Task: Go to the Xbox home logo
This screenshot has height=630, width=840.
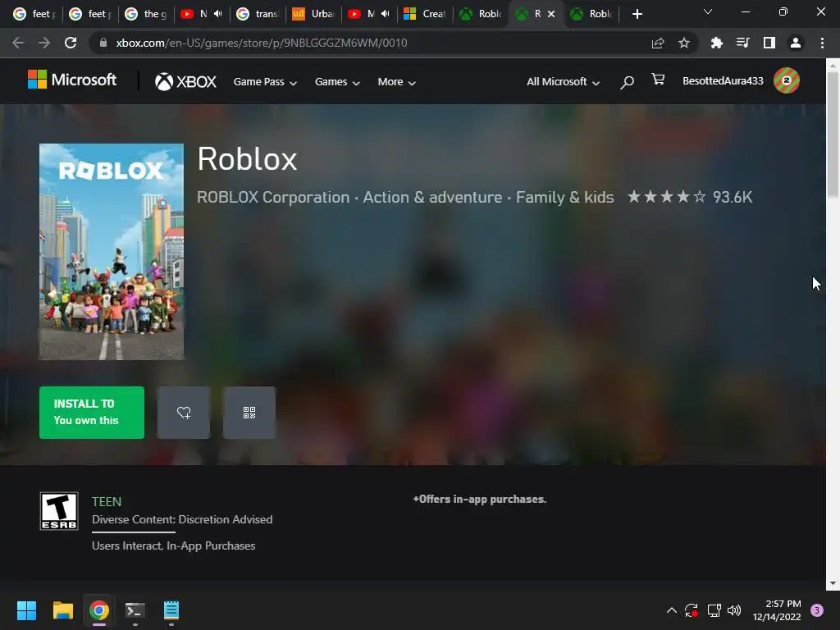Action: 185,81
